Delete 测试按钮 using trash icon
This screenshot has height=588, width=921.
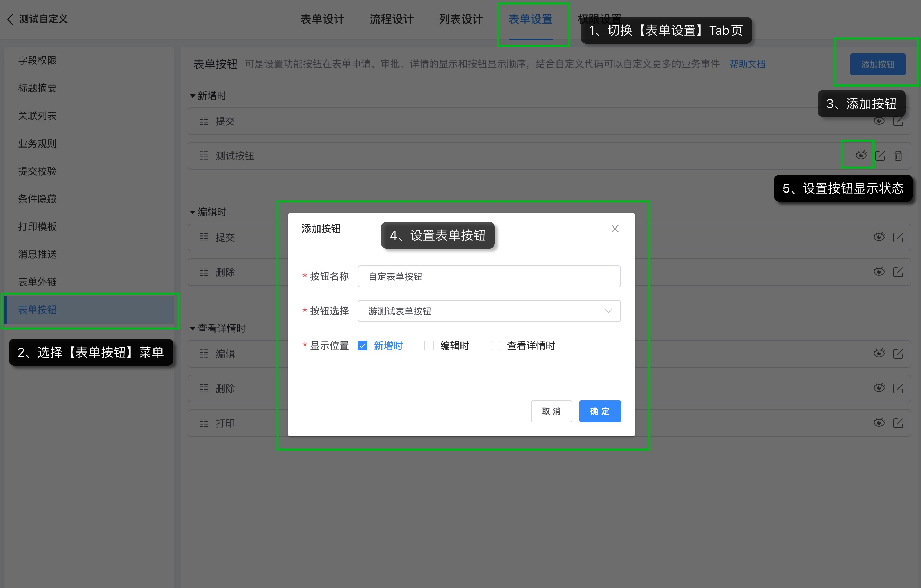(x=898, y=155)
